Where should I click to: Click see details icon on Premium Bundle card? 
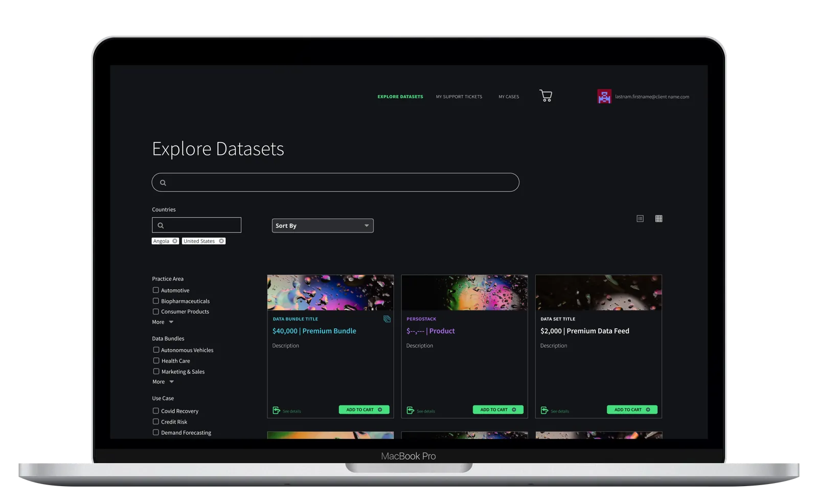point(277,410)
